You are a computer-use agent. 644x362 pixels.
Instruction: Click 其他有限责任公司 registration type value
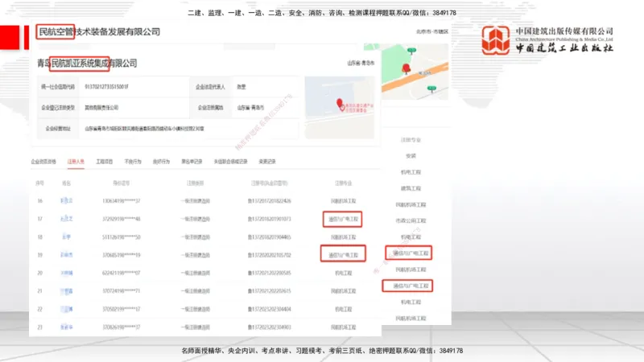pyautogui.click(x=101, y=108)
